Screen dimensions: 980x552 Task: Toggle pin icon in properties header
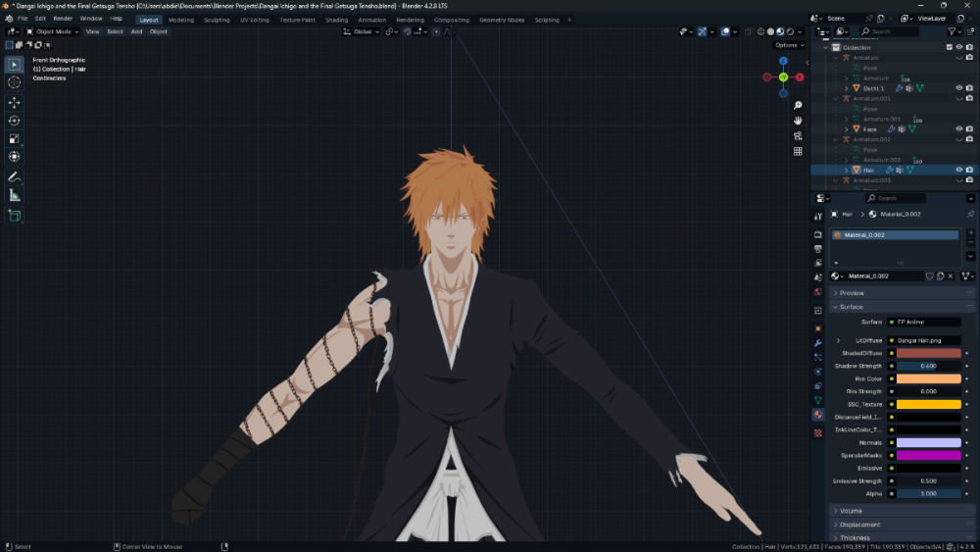[970, 214]
